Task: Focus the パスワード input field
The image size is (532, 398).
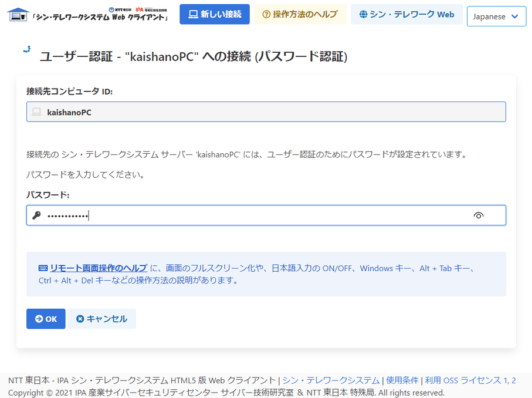Action: click(x=266, y=215)
